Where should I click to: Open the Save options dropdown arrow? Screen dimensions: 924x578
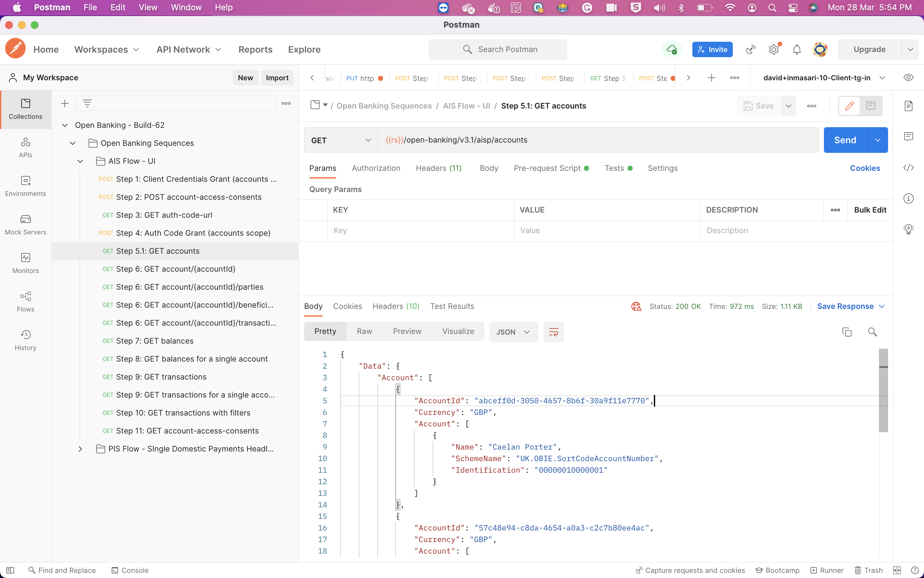[x=789, y=106]
